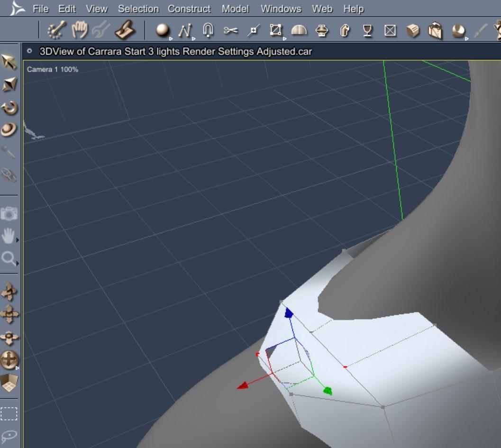Click the greyed-out chain link tool

(x=9, y=175)
